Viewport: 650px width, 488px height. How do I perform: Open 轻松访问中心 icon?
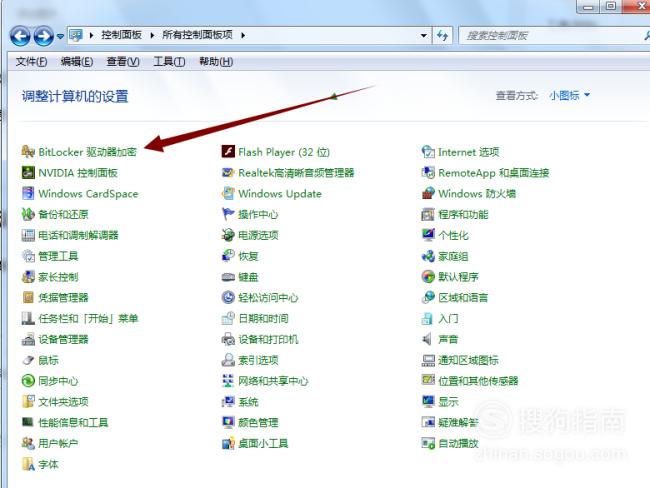tap(228, 297)
